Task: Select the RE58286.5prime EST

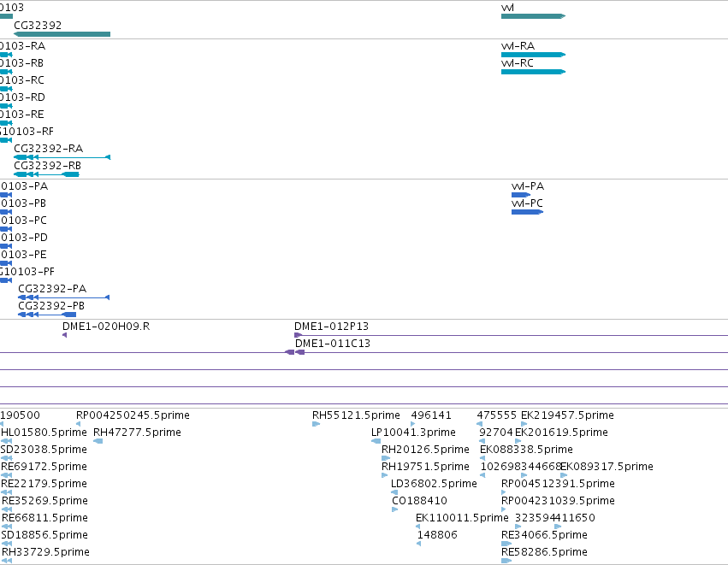Action: point(506,561)
